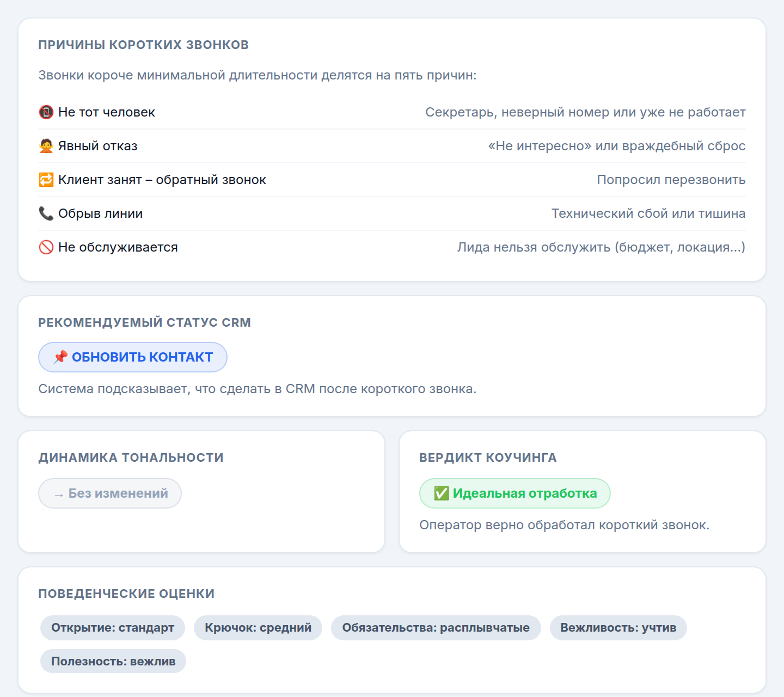
Task: Click the prohibited sign icon beside «Не обслуживается»
Action: point(46,247)
